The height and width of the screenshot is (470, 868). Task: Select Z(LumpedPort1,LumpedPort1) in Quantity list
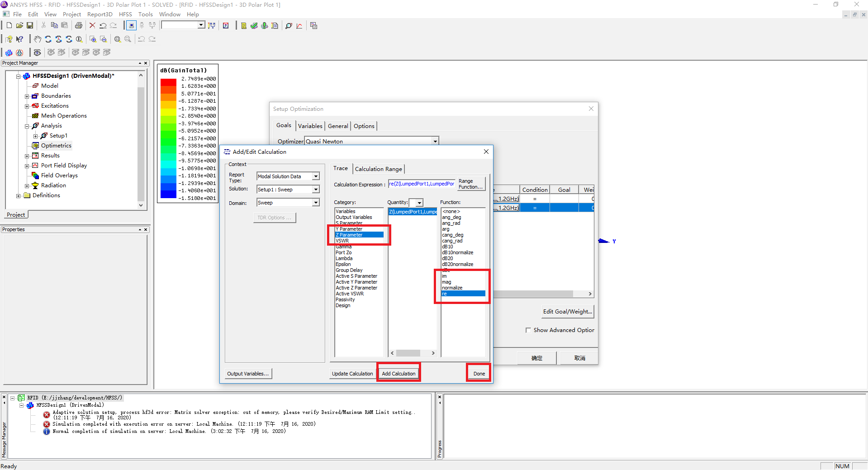click(413, 212)
